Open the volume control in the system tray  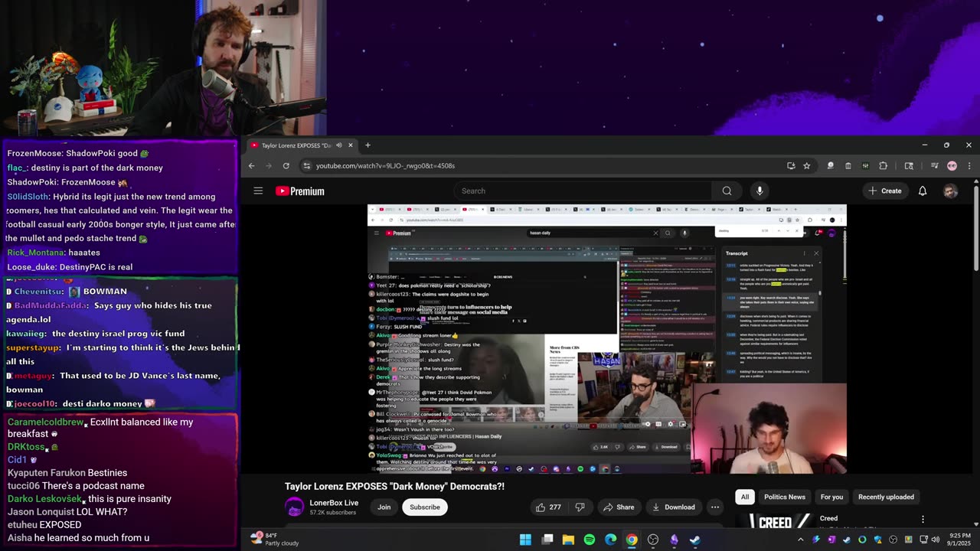(935, 540)
